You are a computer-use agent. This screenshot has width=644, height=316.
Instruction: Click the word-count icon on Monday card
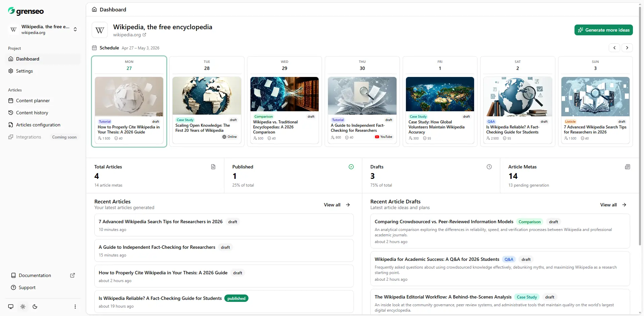[100, 139]
